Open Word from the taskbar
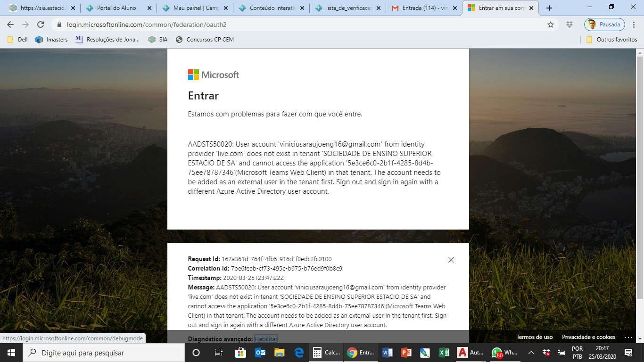Image resolution: width=644 pixels, height=362 pixels. [387, 353]
